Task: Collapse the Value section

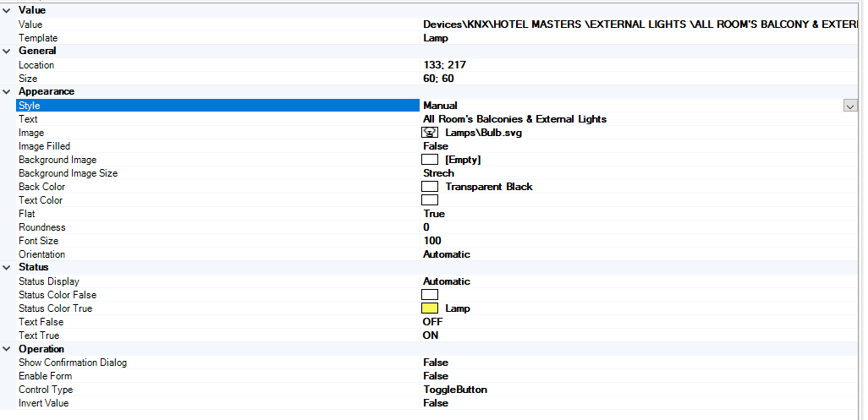Action: 7,10
